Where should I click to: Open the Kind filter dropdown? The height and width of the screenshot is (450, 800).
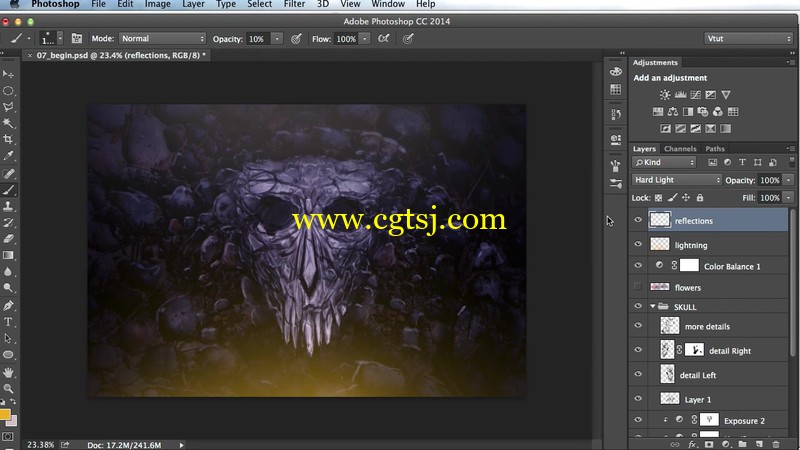[x=664, y=162]
